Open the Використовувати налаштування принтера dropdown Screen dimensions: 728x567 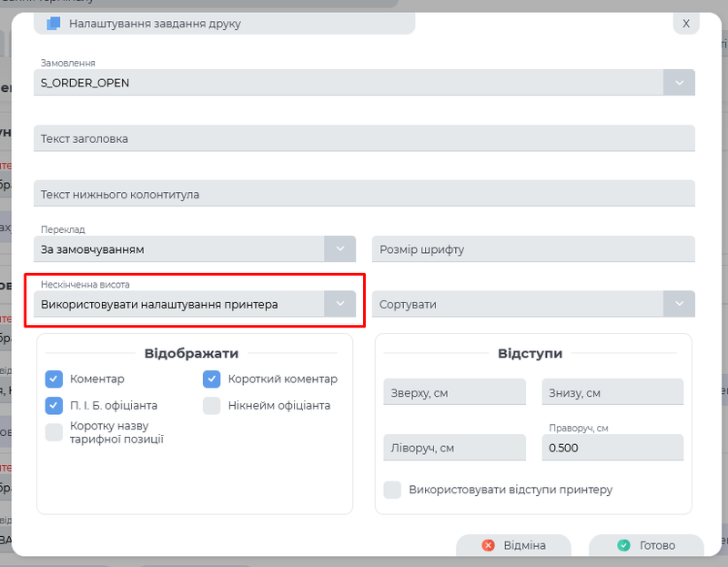pyautogui.click(x=182, y=303)
